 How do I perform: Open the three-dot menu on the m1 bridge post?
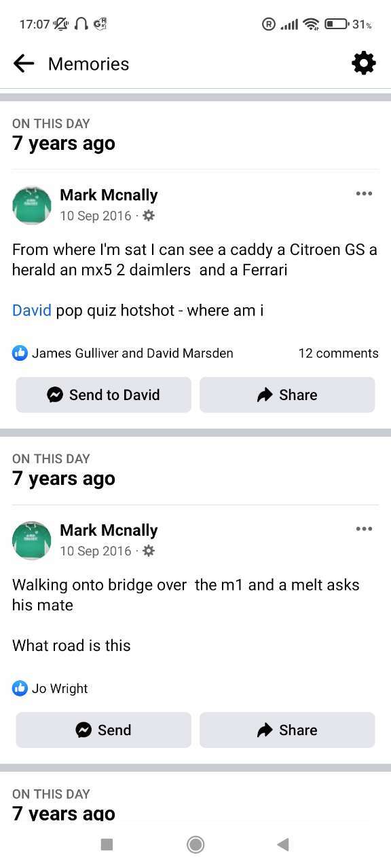(364, 529)
